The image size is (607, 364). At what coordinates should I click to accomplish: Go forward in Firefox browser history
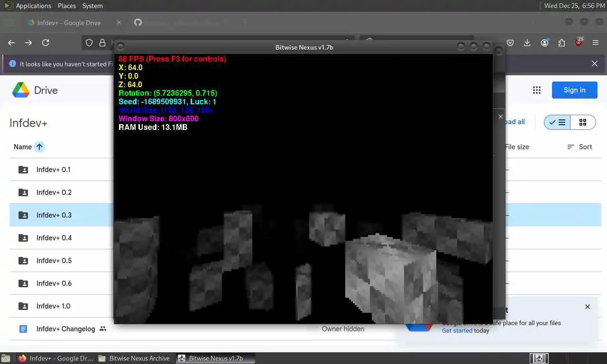click(x=28, y=43)
